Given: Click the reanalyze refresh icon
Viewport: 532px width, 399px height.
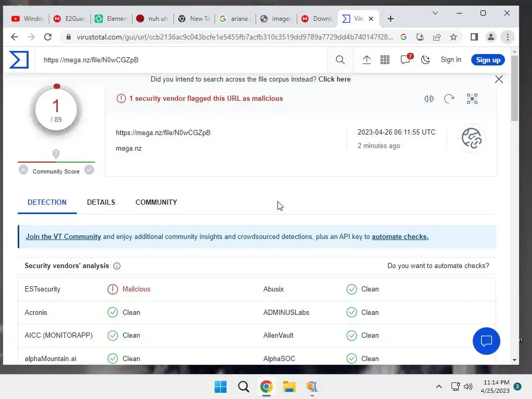Looking at the screenshot, I should click(449, 99).
